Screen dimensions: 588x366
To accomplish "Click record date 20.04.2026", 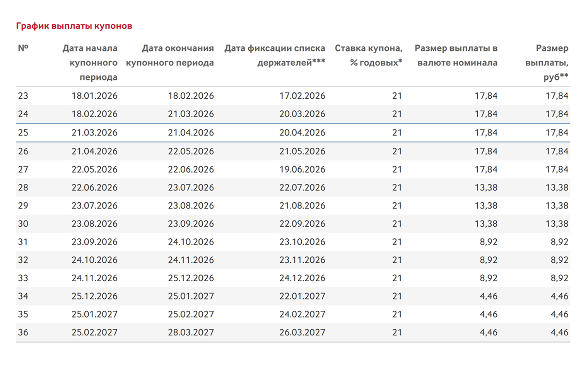I will (302, 133).
